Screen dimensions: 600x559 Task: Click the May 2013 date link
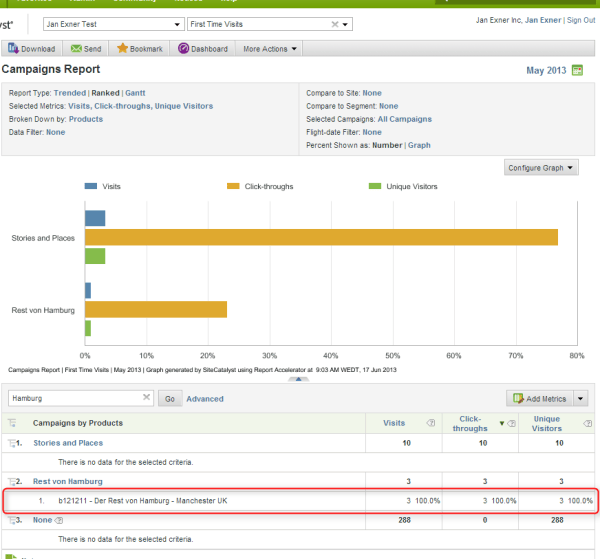coord(546,70)
